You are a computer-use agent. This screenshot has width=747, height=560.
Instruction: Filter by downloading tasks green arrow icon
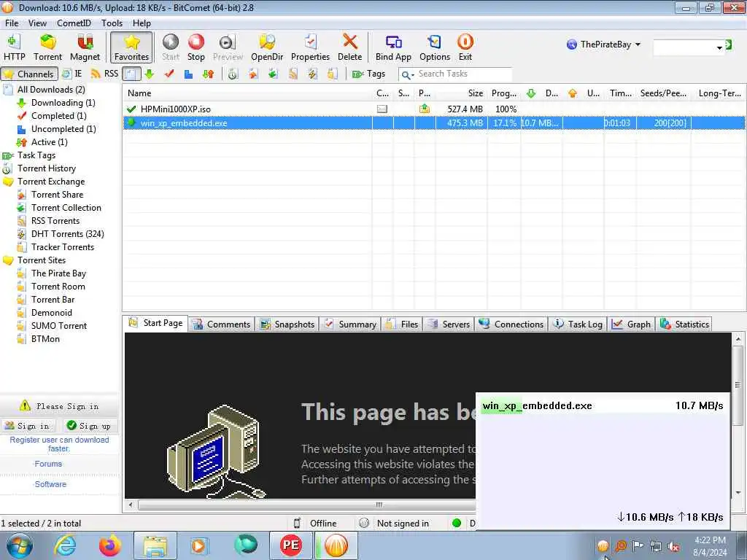(x=150, y=74)
